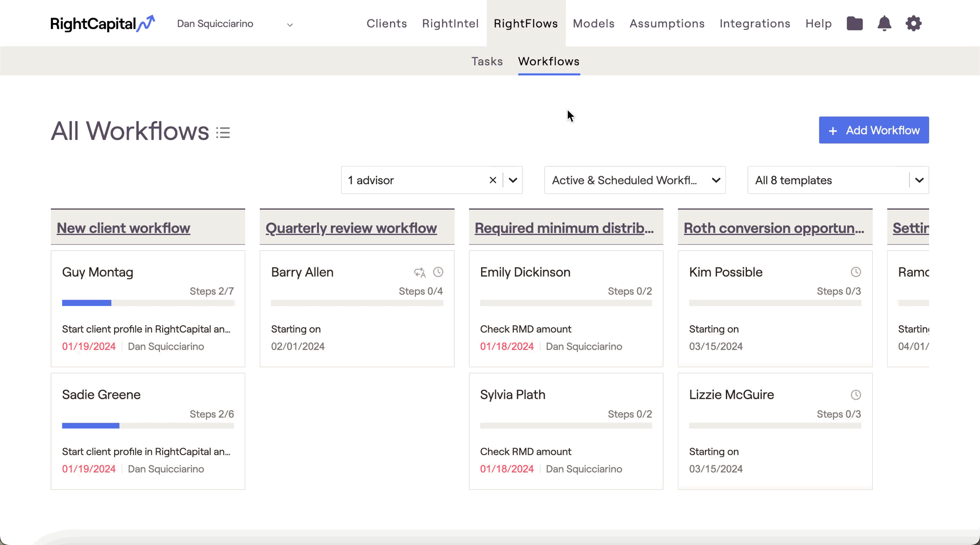Click the clock icon on Lizzie McGuire card
980x545 pixels.
[856, 395]
